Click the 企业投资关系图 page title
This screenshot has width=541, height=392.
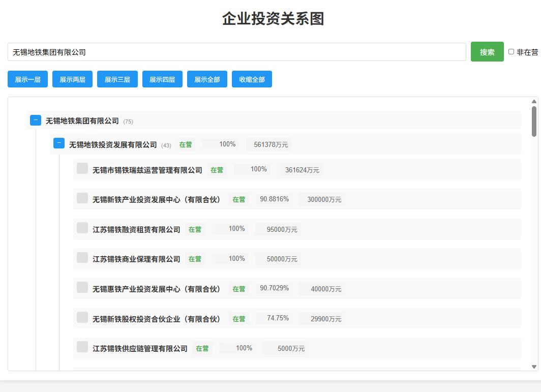[x=273, y=18]
